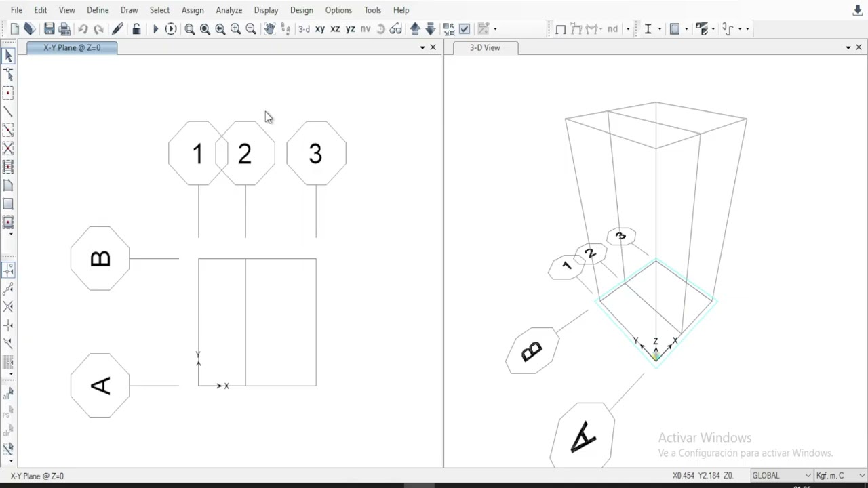Viewport: 868px width, 488px height.
Task: Open the 3-D View window options arrow
Action: point(848,47)
